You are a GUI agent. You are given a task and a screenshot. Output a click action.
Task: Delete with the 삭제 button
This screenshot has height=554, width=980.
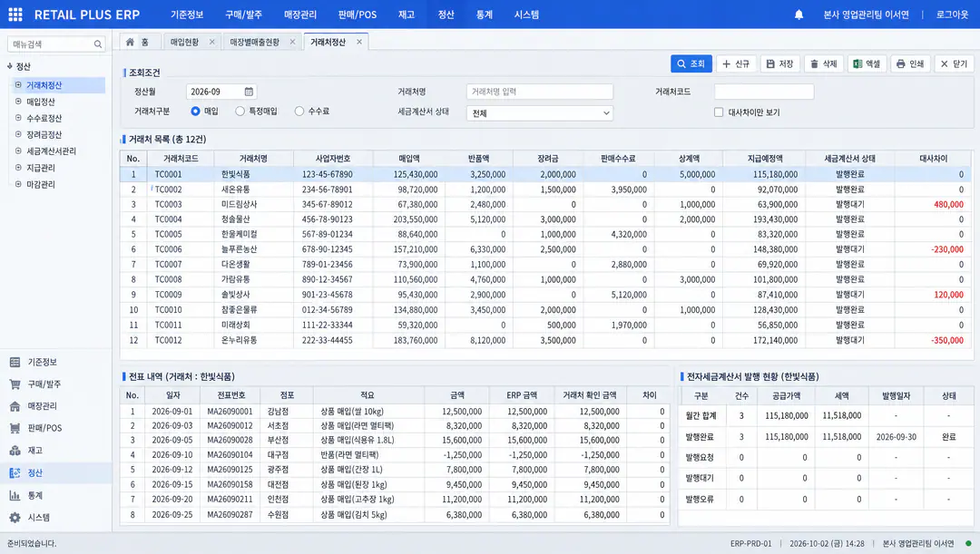(x=823, y=63)
